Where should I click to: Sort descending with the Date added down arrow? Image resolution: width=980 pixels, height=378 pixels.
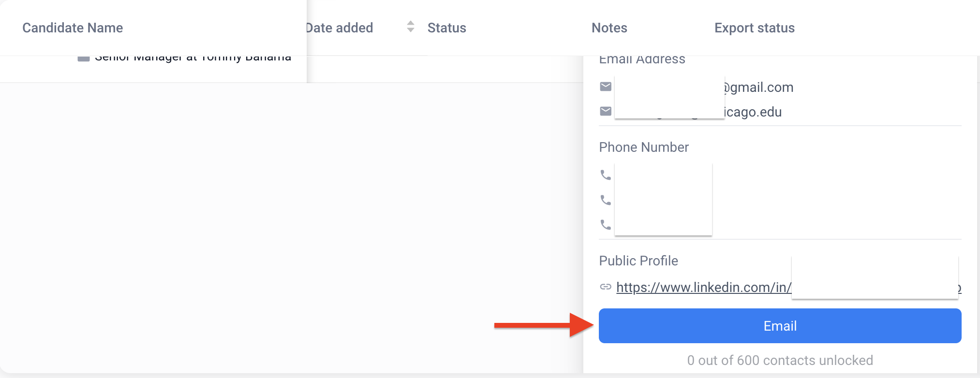tap(411, 30)
